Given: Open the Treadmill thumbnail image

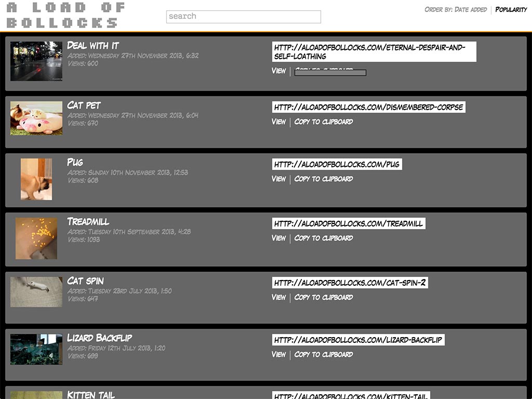Looking at the screenshot, I should [36, 238].
